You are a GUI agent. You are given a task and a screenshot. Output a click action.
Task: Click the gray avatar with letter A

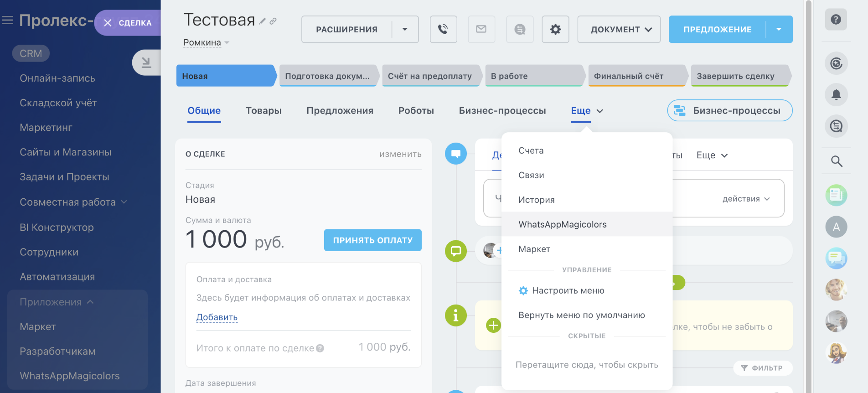(x=836, y=227)
